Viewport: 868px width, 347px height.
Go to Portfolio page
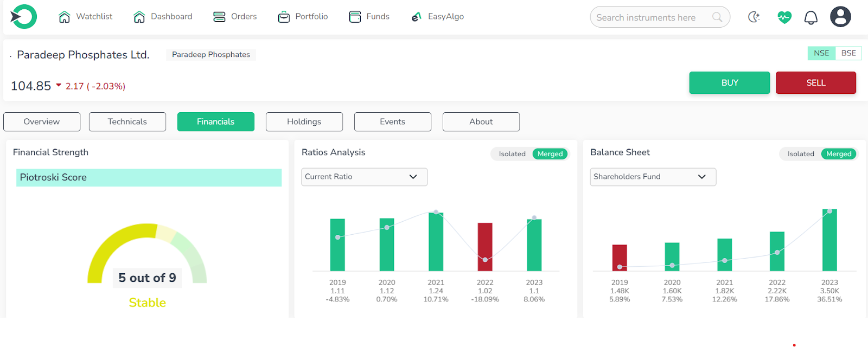pyautogui.click(x=311, y=17)
